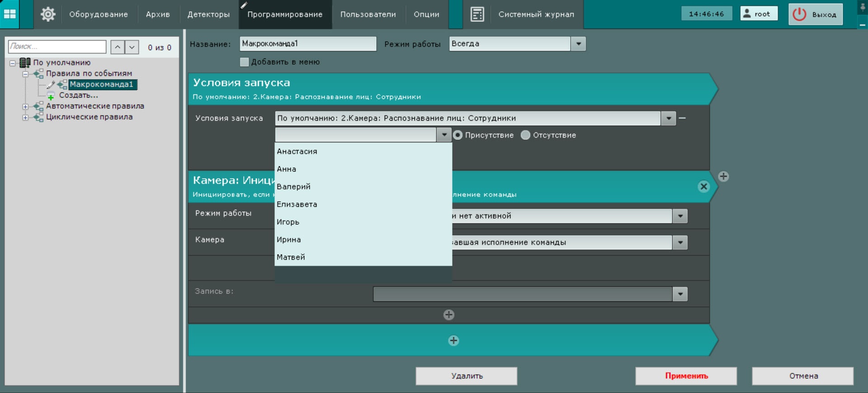Click the power icon on the Выход button
The height and width of the screenshot is (393, 868).
tap(799, 14)
